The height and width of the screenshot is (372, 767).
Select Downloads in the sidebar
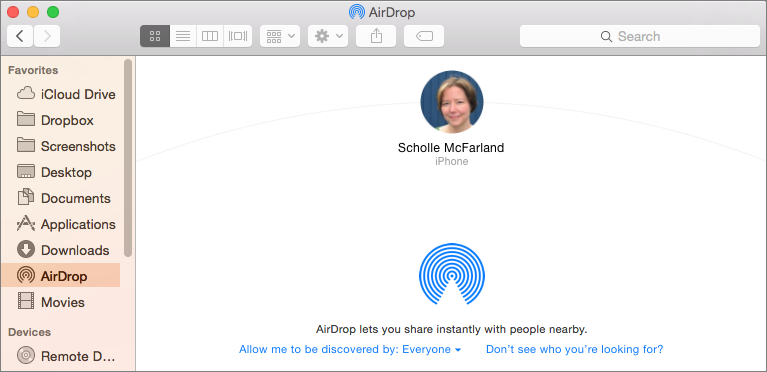point(61,250)
